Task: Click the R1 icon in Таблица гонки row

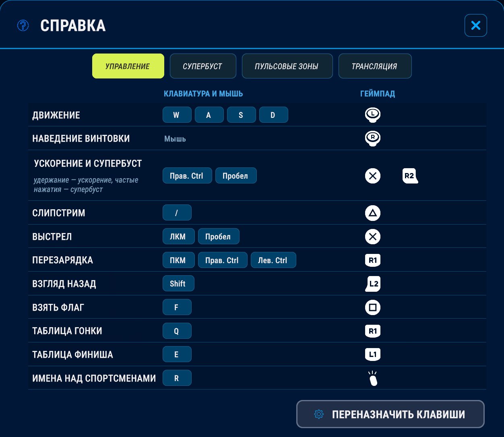Action: [373, 331]
